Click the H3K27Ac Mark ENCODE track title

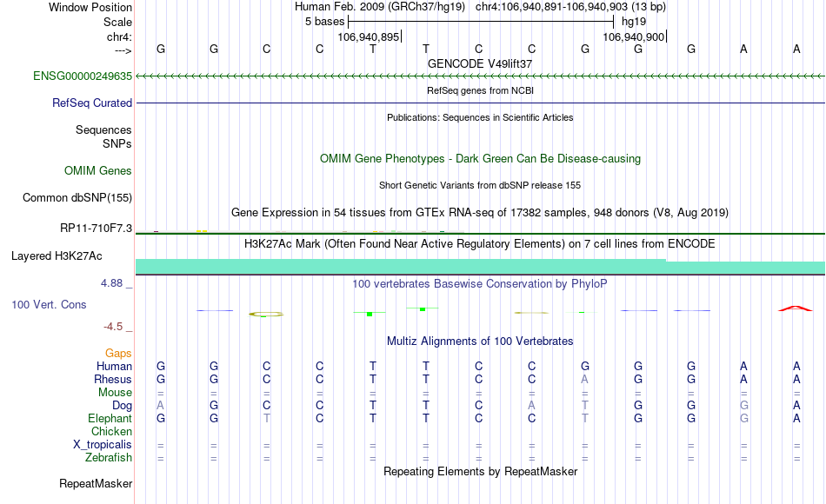click(480, 244)
